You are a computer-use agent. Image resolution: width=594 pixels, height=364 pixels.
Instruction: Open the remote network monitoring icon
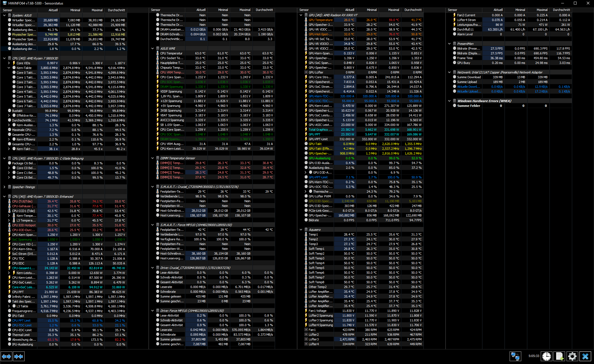coord(515,356)
